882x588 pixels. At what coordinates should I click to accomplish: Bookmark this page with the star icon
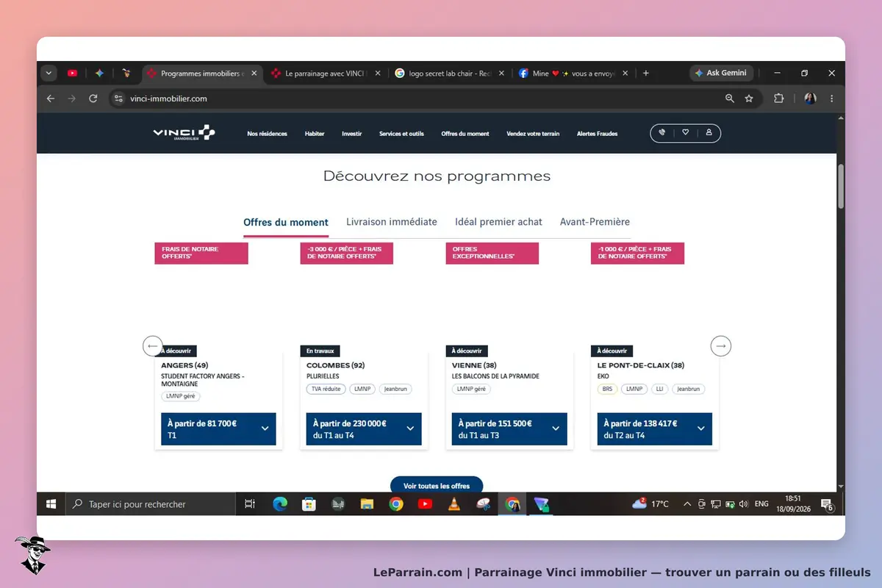[x=749, y=98]
